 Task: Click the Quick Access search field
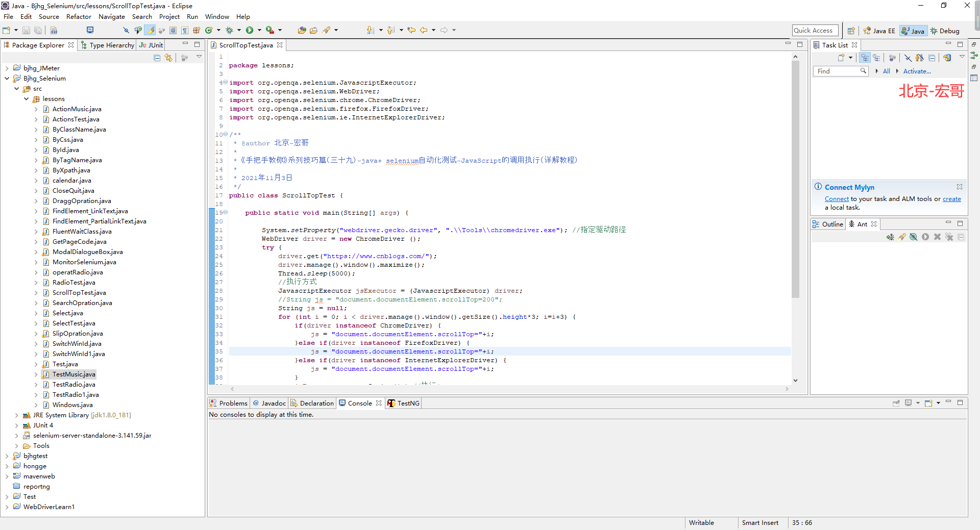pos(815,31)
